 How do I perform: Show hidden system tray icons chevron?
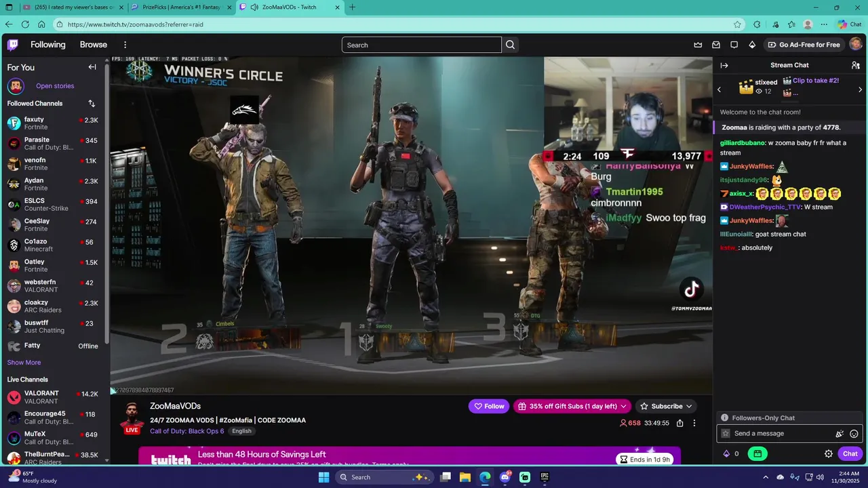click(766, 477)
